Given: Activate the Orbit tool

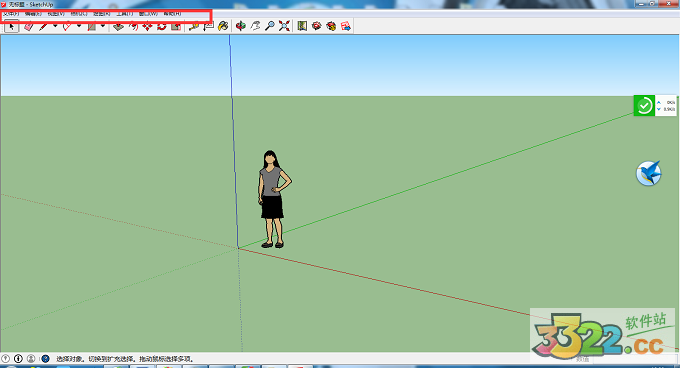Looking at the screenshot, I should click(x=241, y=26).
